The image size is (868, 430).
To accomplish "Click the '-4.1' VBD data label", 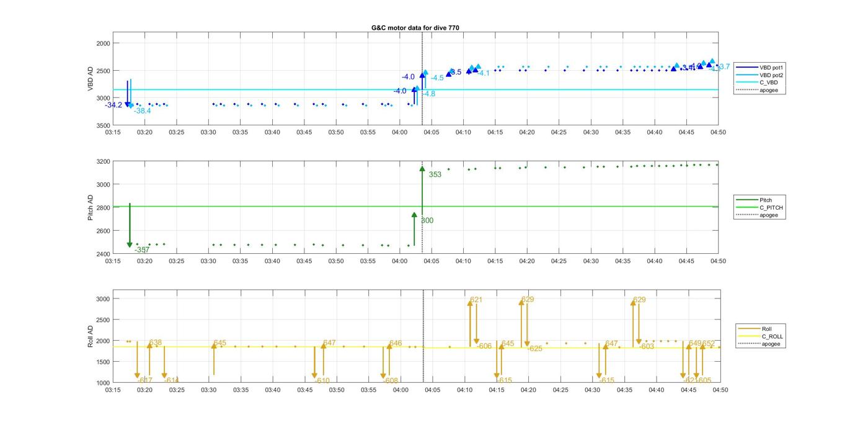I will 484,73.
